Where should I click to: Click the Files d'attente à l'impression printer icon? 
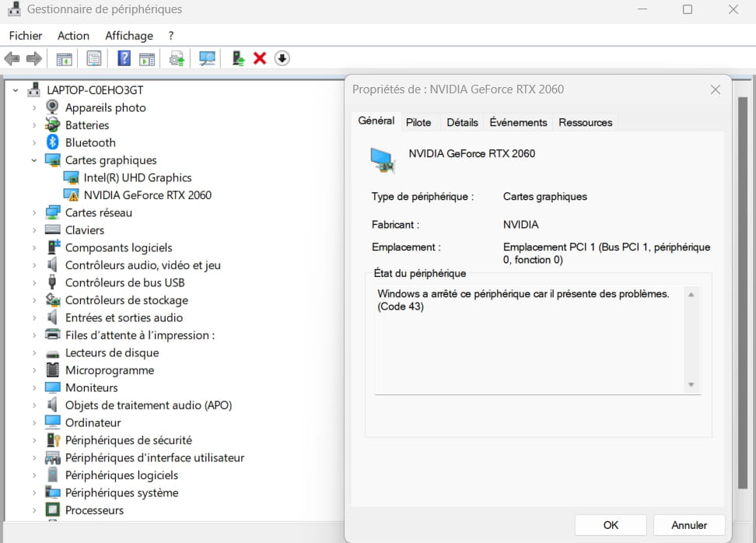[x=53, y=335]
